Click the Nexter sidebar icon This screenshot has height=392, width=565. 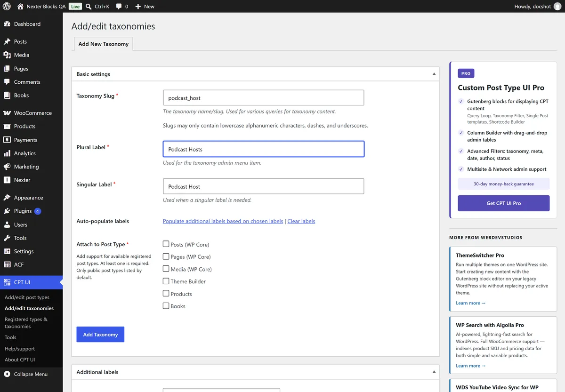[x=7, y=180]
